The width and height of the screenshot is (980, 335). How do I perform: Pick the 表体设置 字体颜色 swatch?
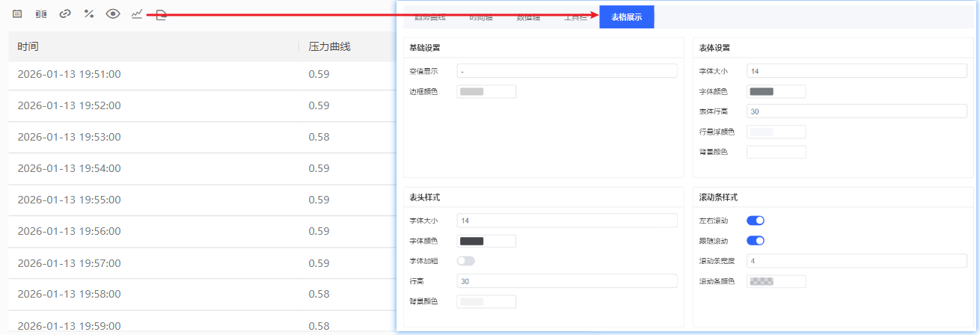point(776,91)
